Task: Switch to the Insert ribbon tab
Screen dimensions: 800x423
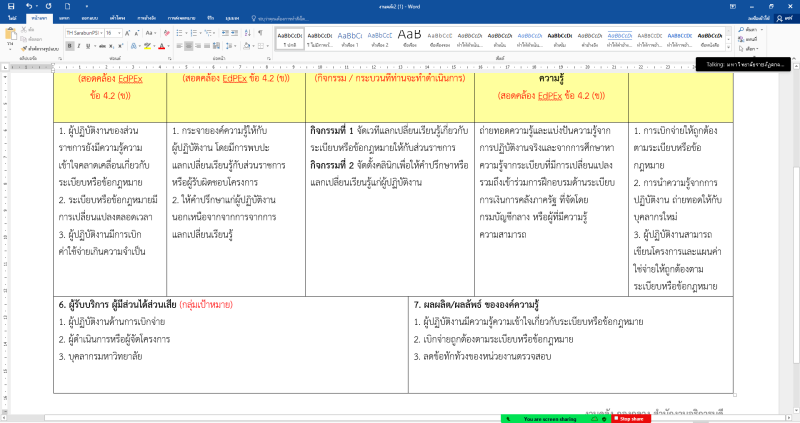Action: [x=64, y=18]
